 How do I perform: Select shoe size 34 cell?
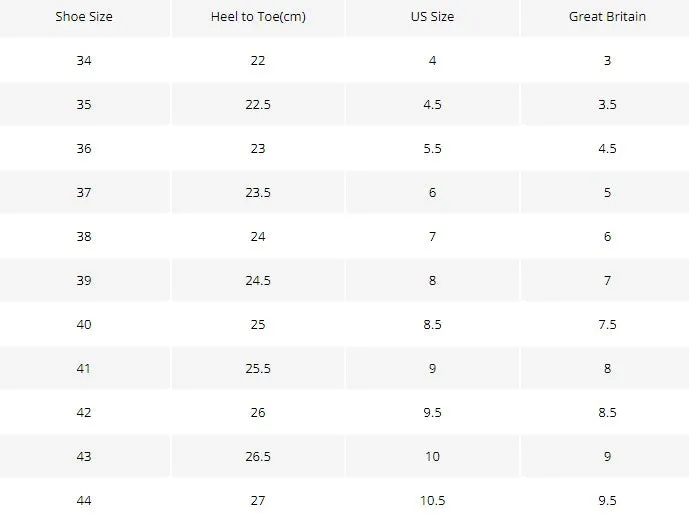coord(84,60)
